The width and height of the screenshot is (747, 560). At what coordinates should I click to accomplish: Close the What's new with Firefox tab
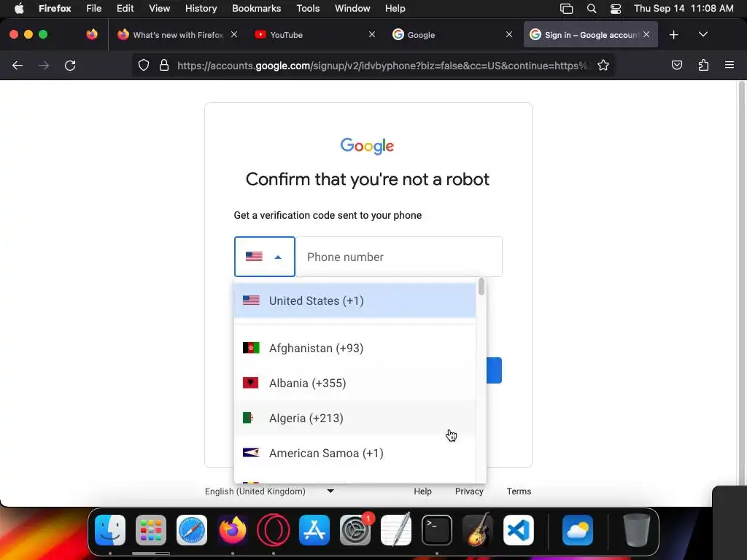point(234,34)
